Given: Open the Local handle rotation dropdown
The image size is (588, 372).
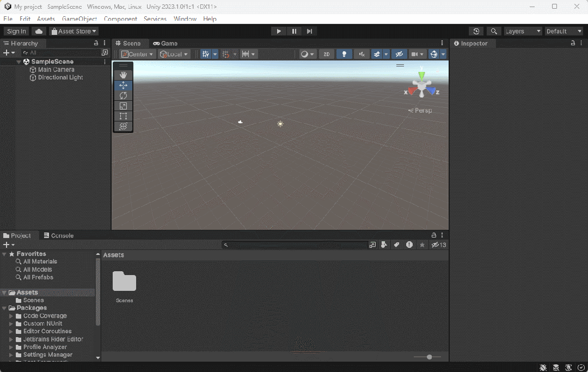Looking at the screenshot, I should click(x=174, y=54).
